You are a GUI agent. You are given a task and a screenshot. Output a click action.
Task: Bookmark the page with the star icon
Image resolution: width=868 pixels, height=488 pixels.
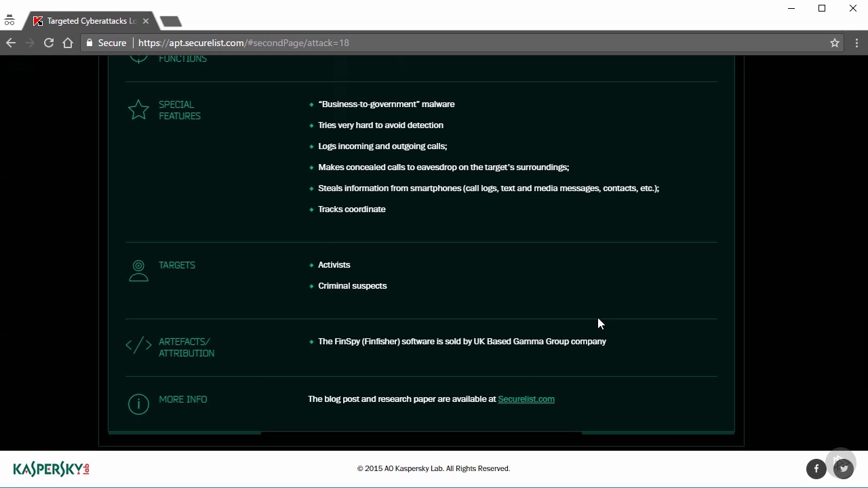pos(835,43)
